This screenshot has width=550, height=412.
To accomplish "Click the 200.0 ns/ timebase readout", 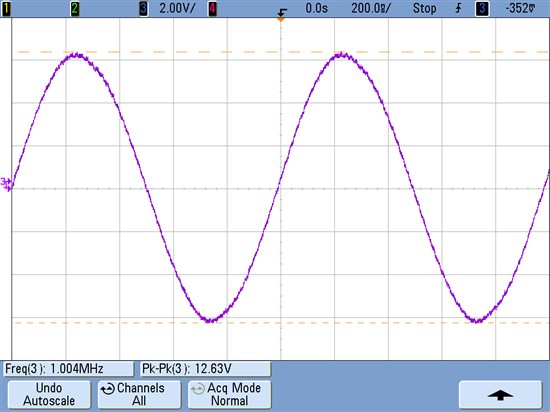I will [x=371, y=8].
